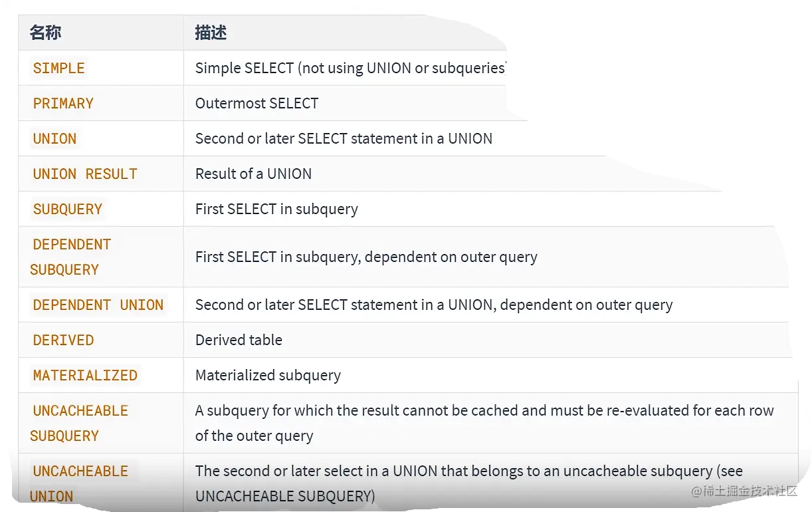
Task: Click the DEPENDENT SUBQUERY code label
Action: click(x=71, y=257)
